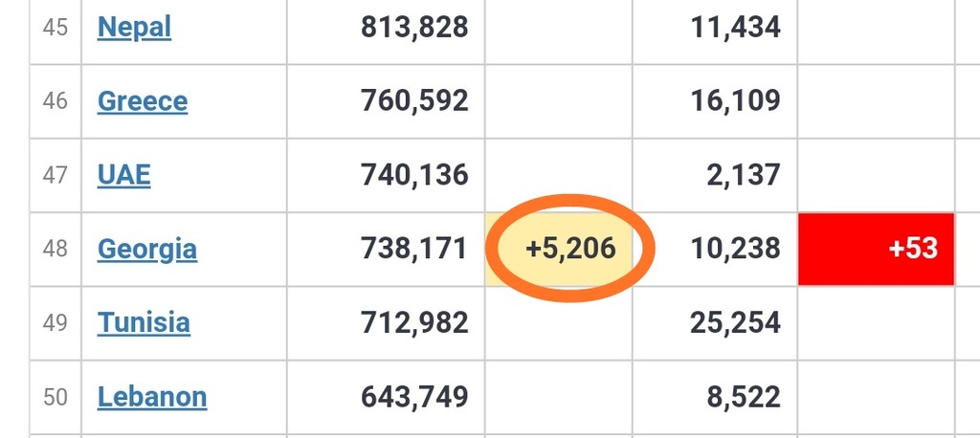Select Greece's total cases value 760,592
The image size is (980, 438).
(414, 100)
